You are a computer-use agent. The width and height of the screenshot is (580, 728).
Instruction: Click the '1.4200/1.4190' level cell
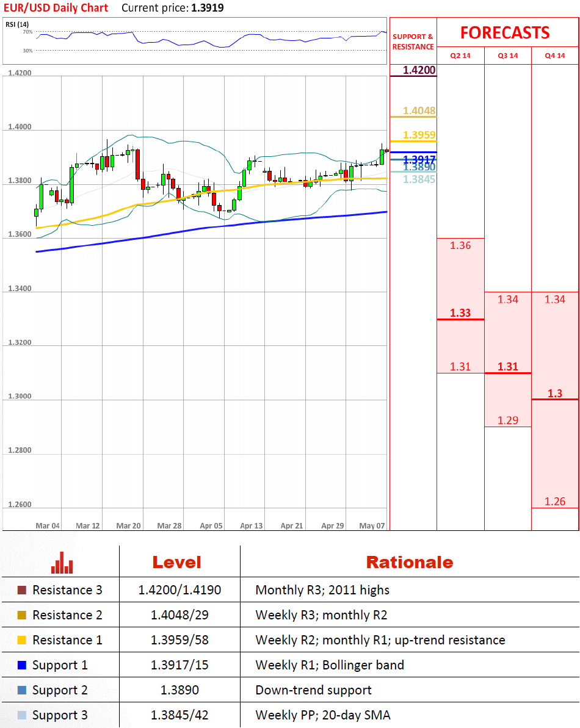pyautogui.click(x=179, y=590)
